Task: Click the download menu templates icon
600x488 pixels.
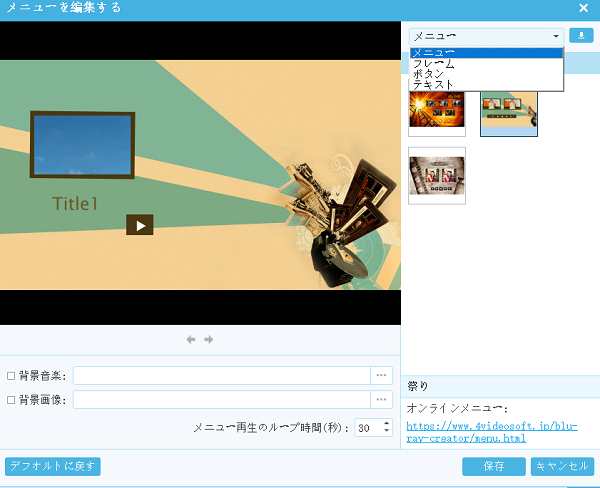Action: (581, 35)
